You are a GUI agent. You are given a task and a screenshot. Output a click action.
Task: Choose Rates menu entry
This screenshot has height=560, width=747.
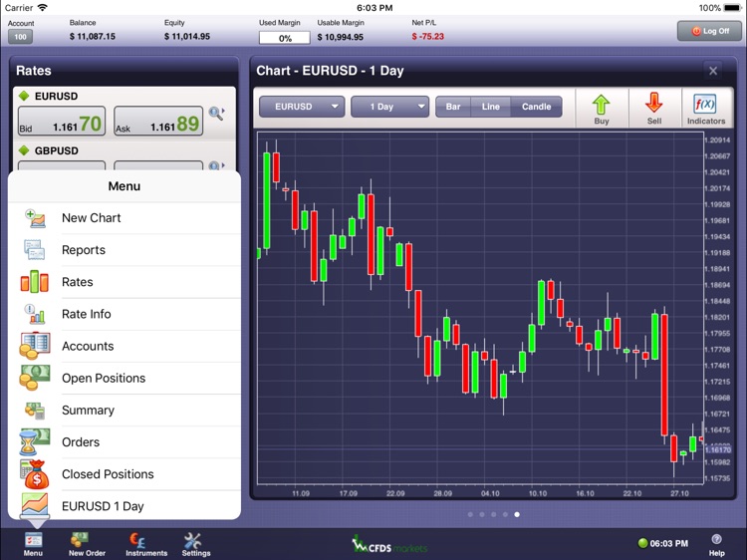coord(124,282)
